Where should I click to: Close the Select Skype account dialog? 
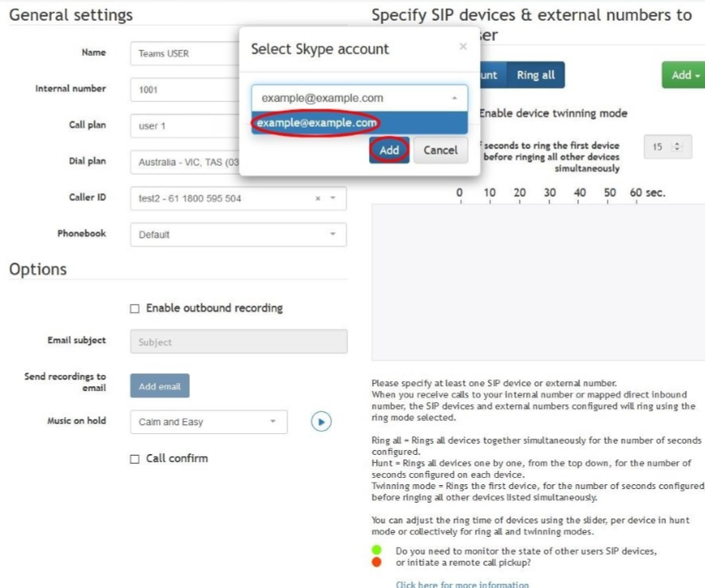point(463,47)
